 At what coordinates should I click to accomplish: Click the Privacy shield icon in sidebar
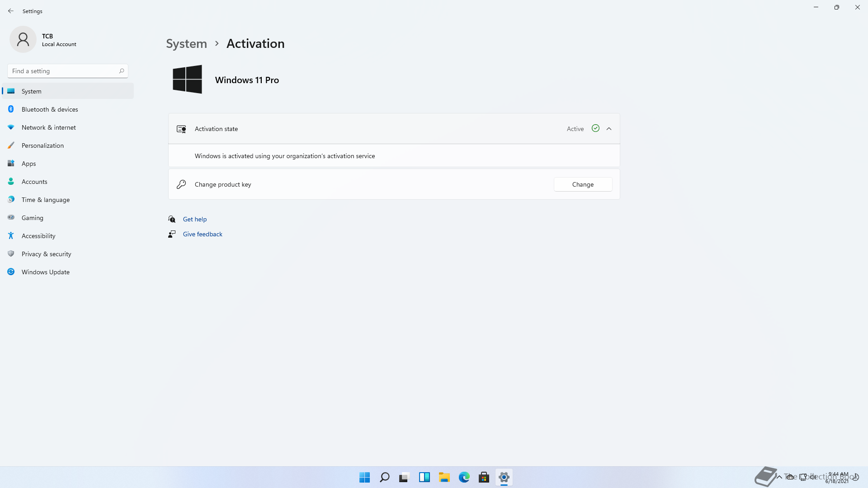(11, 253)
